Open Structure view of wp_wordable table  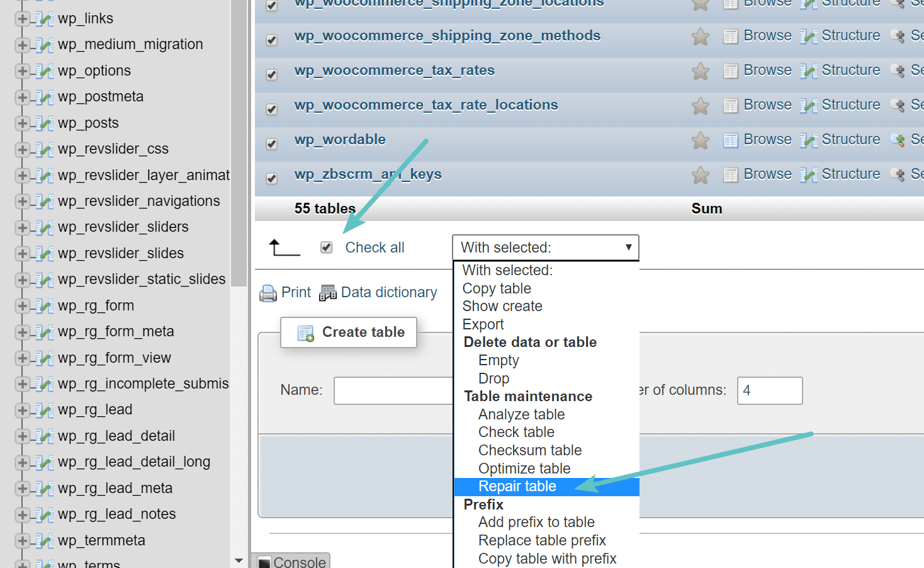click(850, 139)
